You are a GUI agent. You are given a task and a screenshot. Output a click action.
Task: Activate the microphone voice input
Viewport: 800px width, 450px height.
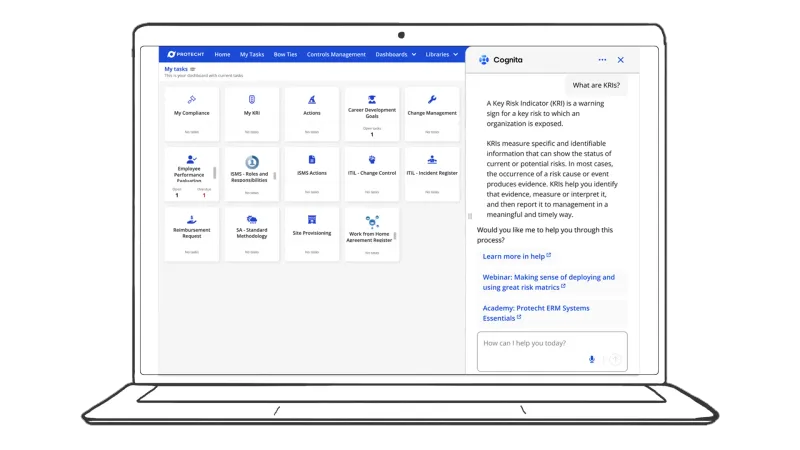coord(592,359)
